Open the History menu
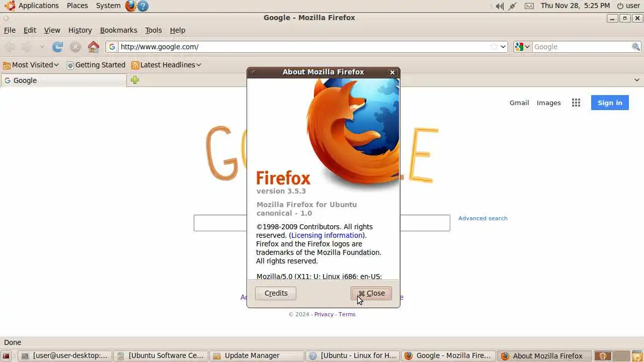Screen dimensions: 644x362 (x=80, y=30)
